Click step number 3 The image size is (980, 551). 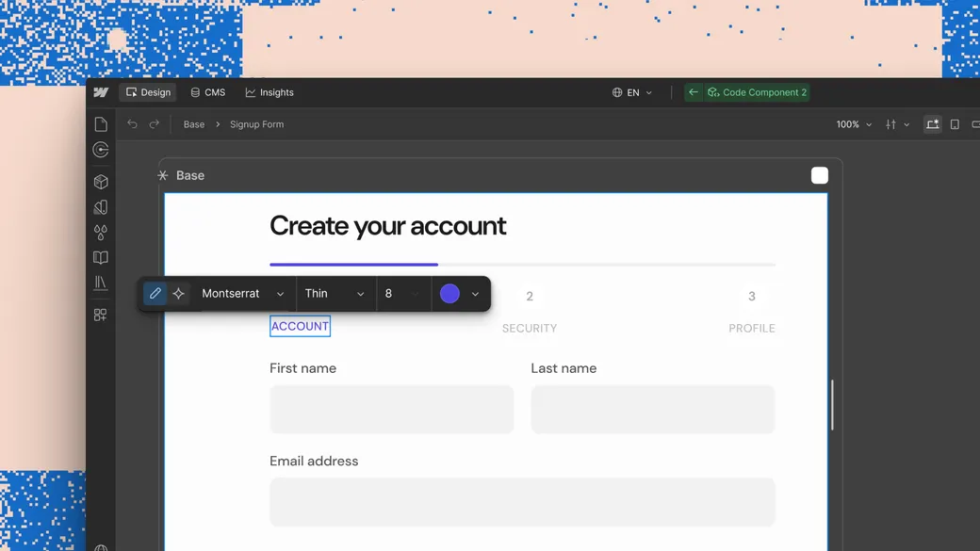(752, 296)
